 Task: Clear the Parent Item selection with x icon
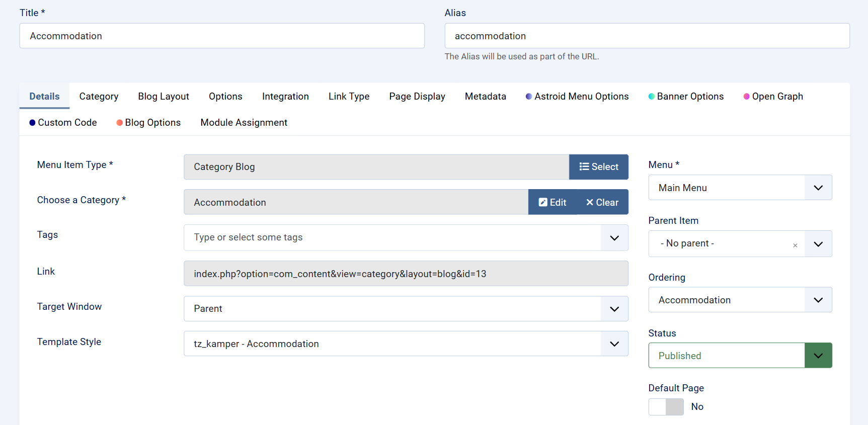coord(795,245)
